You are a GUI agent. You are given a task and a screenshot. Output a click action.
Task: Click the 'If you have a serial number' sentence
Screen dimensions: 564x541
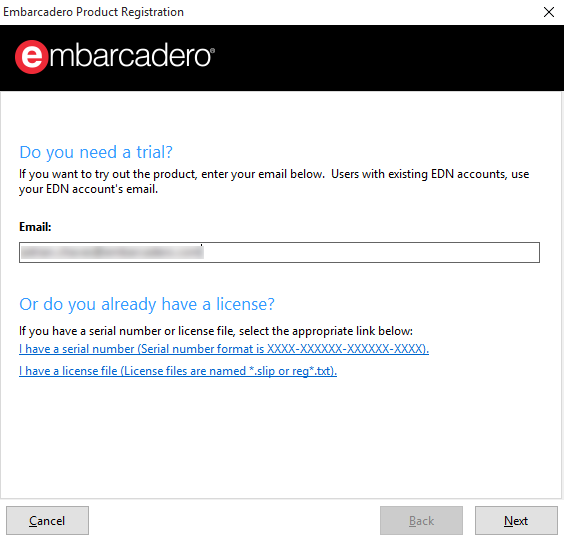click(216, 331)
